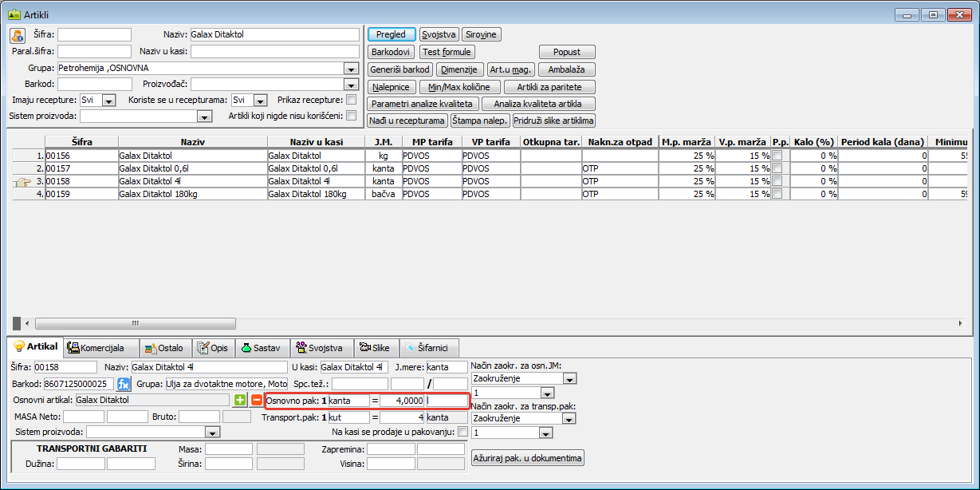Open the Sastav tab with flask icon
980x490 pixels.
pos(260,348)
